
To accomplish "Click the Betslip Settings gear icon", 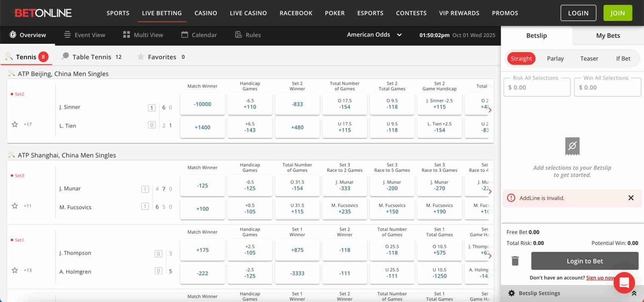I will click(x=511, y=293).
